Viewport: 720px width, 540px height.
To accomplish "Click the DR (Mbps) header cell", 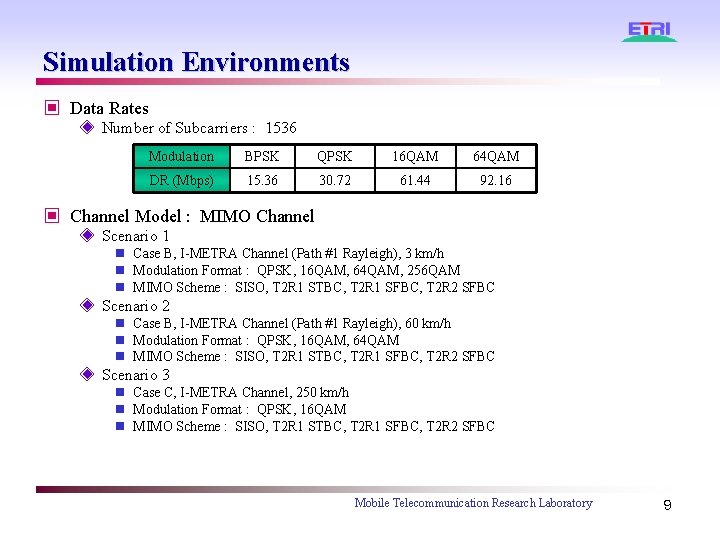I will (x=181, y=180).
